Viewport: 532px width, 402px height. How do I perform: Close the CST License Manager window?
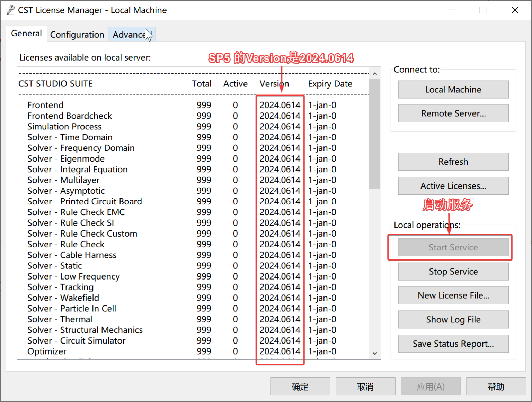click(x=515, y=10)
